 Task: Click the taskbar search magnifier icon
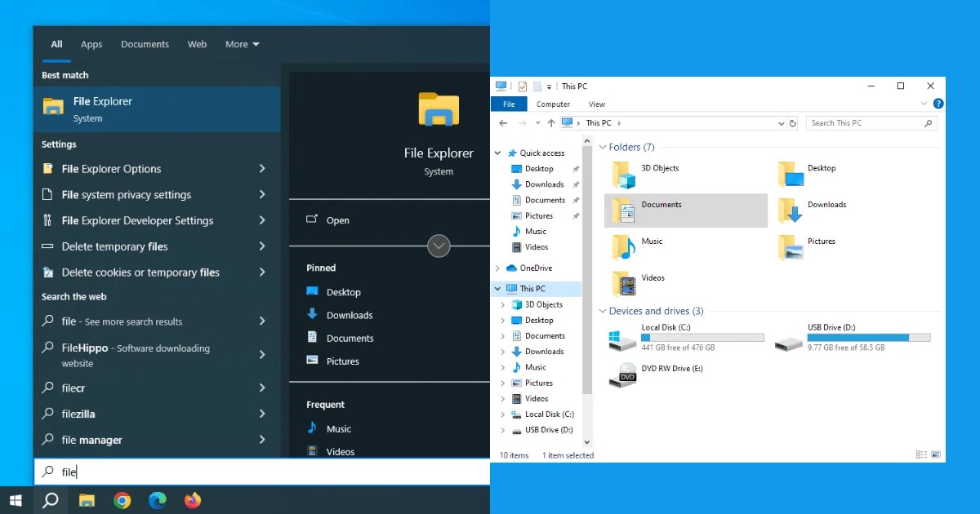pos(51,500)
